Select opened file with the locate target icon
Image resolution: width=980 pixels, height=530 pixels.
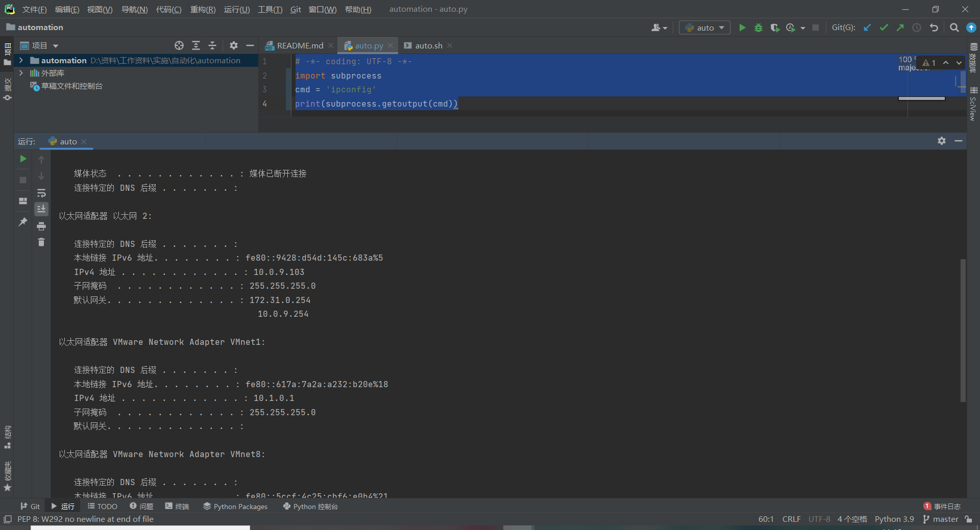(179, 45)
